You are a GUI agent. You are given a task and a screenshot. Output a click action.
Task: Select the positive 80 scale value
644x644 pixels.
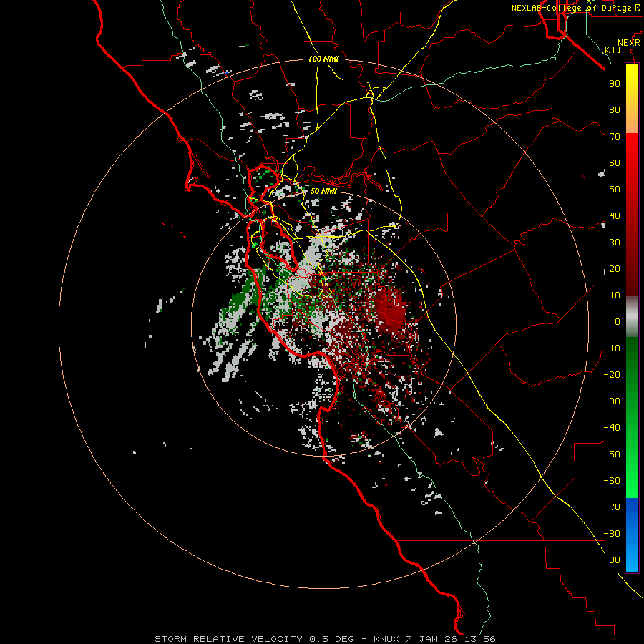[x=615, y=110]
